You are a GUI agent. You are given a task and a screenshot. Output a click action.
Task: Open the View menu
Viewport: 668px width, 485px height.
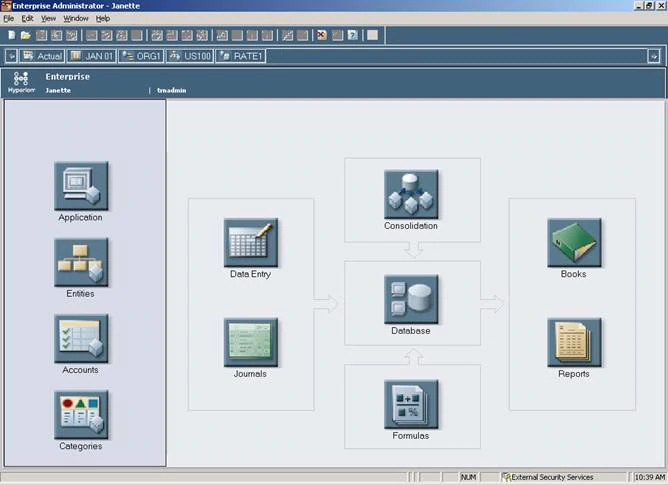click(x=49, y=18)
